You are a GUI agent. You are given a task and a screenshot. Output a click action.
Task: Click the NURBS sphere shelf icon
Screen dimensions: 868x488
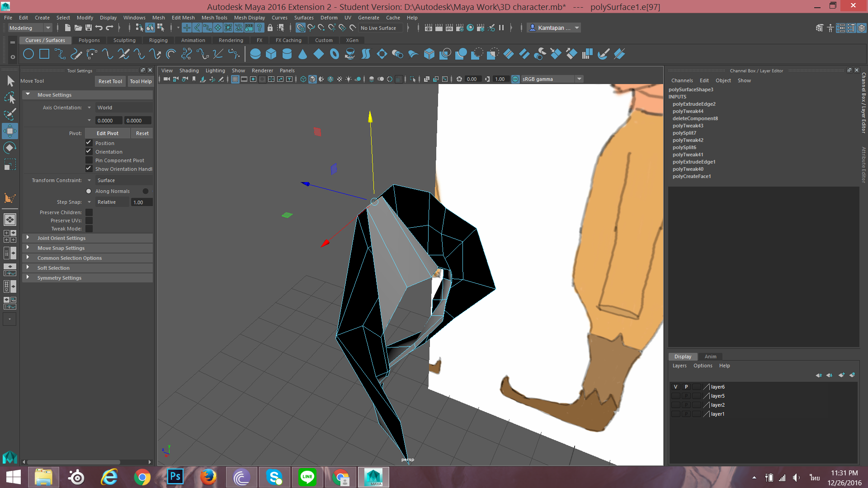tap(255, 54)
